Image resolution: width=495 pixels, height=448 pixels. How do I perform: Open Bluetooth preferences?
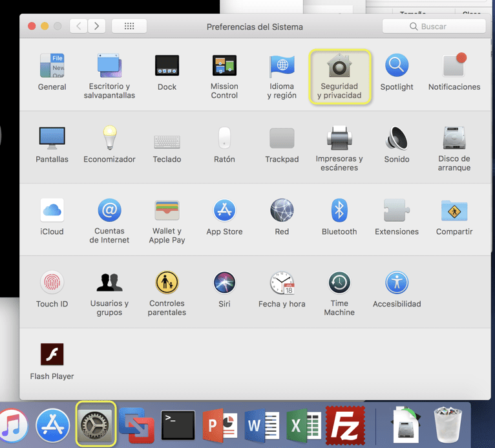click(x=339, y=217)
